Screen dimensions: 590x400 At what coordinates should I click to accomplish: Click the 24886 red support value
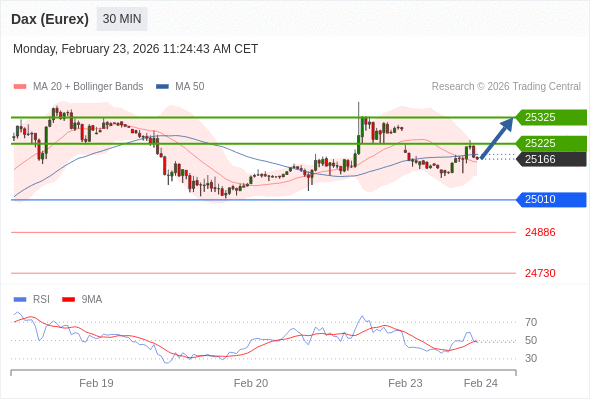(x=540, y=232)
